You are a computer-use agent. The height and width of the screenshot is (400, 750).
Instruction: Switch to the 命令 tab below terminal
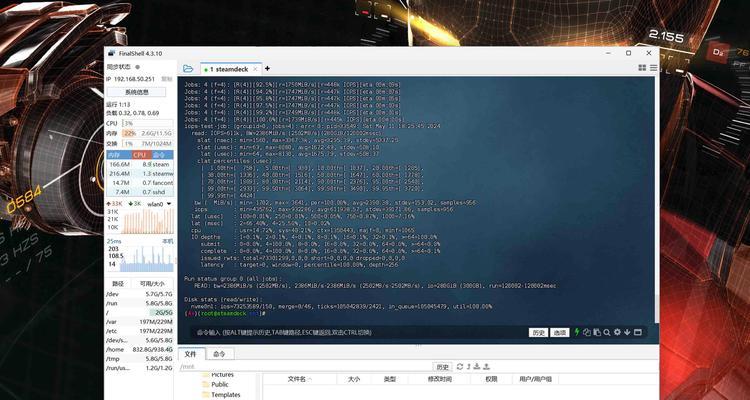[x=219, y=354]
